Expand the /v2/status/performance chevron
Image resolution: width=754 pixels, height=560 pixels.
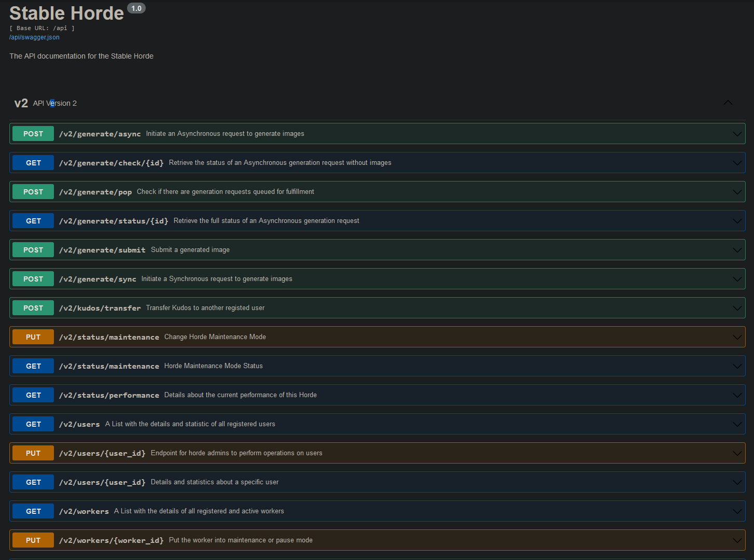pos(737,395)
